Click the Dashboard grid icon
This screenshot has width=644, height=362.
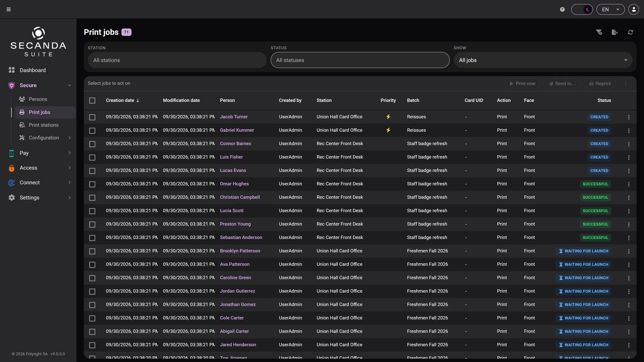pos(12,70)
